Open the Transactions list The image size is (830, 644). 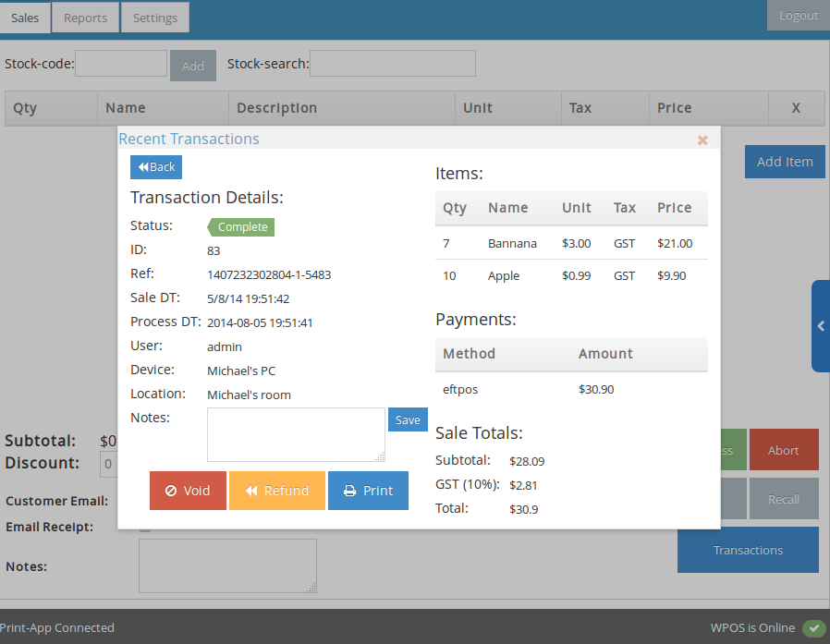tap(748, 550)
